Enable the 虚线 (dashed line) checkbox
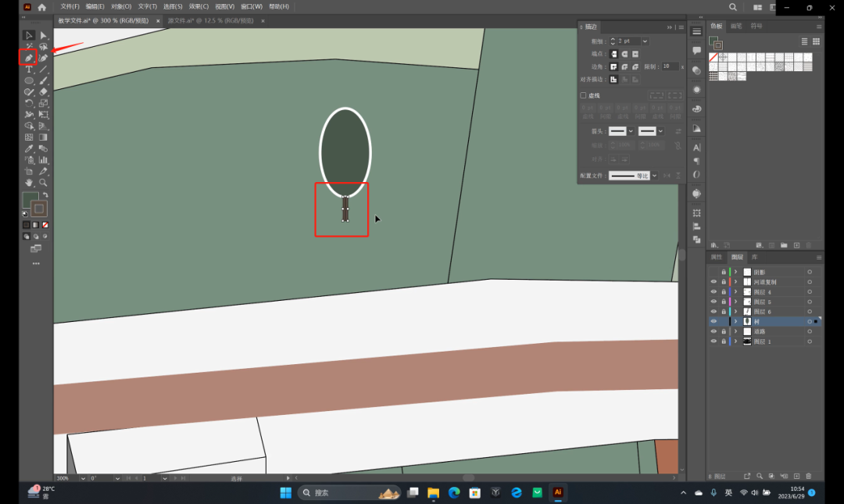 point(583,95)
